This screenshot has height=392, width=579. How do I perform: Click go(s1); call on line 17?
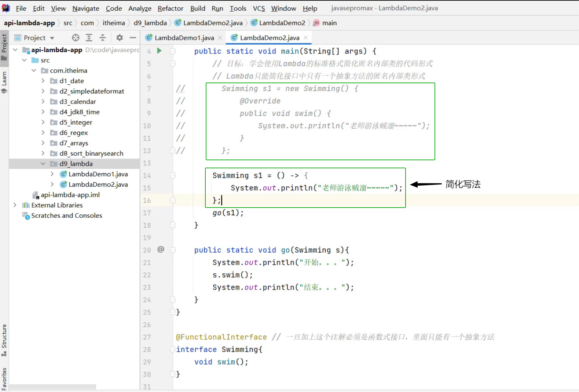[x=228, y=213]
